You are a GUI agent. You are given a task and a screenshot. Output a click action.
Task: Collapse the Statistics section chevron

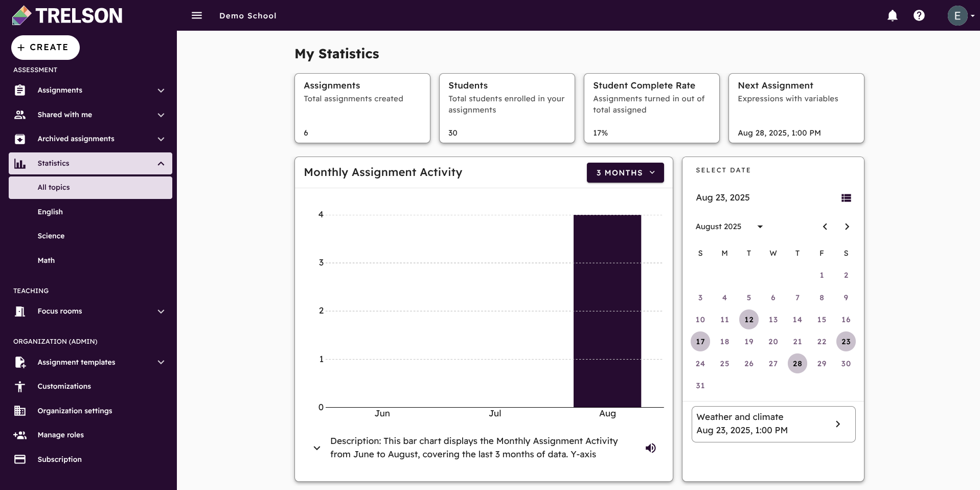161,164
